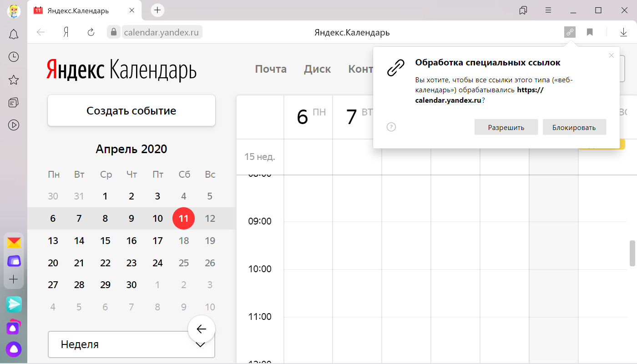Close the special links popup
Viewport: 637px width, 364px height.
612,55
